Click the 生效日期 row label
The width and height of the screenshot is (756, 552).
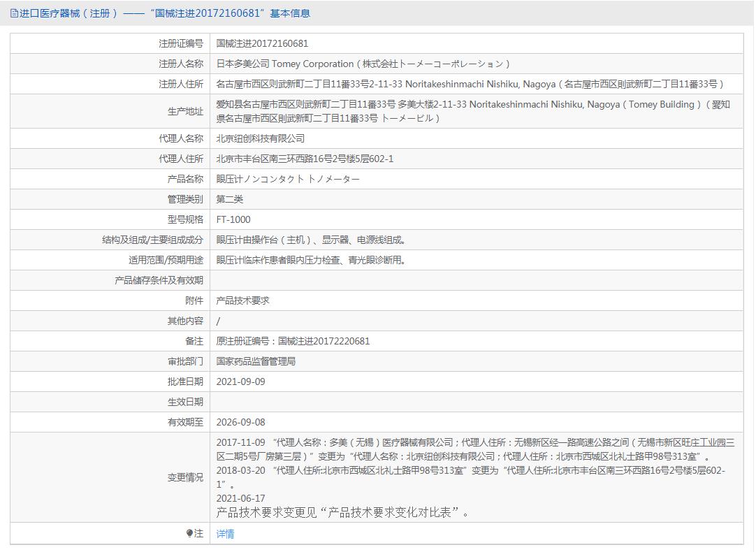(185, 402)
